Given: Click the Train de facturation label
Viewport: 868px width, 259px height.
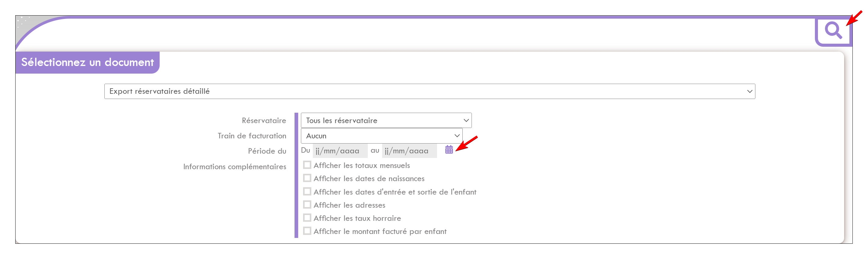Looking at the screenshot, I should (x=252, y=136).
